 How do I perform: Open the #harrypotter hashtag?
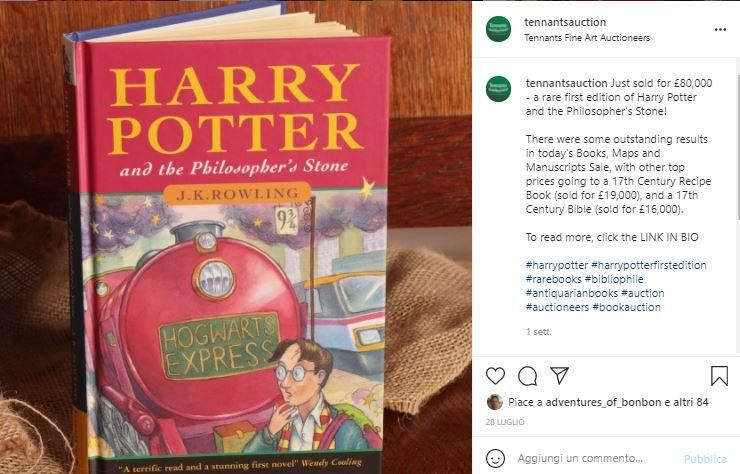point(555,265)
